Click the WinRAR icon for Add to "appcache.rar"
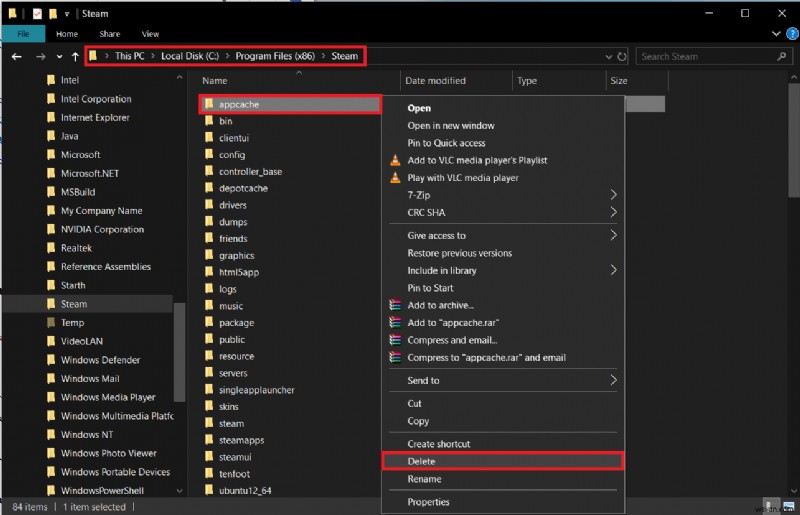This screenshot has height=515, width=800. (395, 323)
